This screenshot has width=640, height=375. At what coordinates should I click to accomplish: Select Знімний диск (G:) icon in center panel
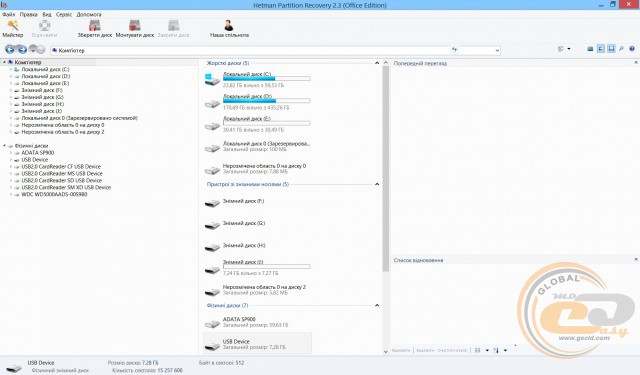point(212,225)
